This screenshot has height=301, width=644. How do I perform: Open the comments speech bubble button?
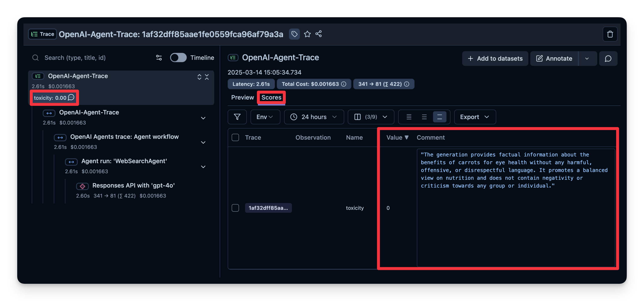[x=608, y=59]
